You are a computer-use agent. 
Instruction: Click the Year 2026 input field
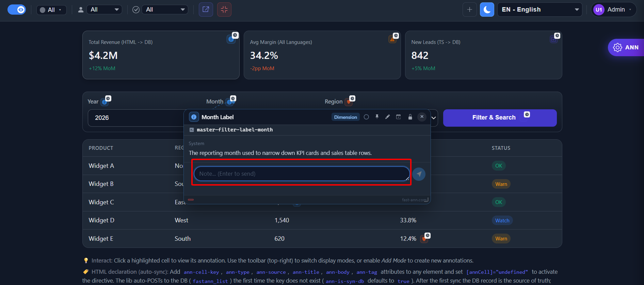click(136, 118)
